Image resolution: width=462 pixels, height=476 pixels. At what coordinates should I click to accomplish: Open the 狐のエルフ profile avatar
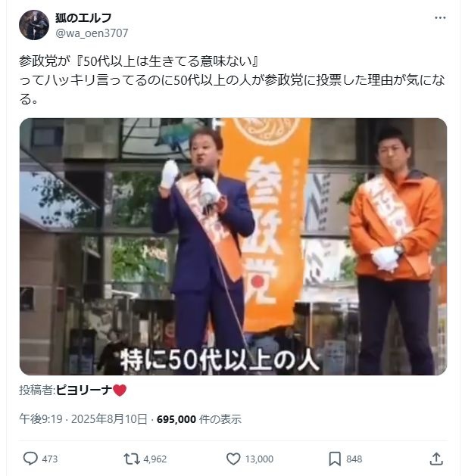[x=34, y=25]
